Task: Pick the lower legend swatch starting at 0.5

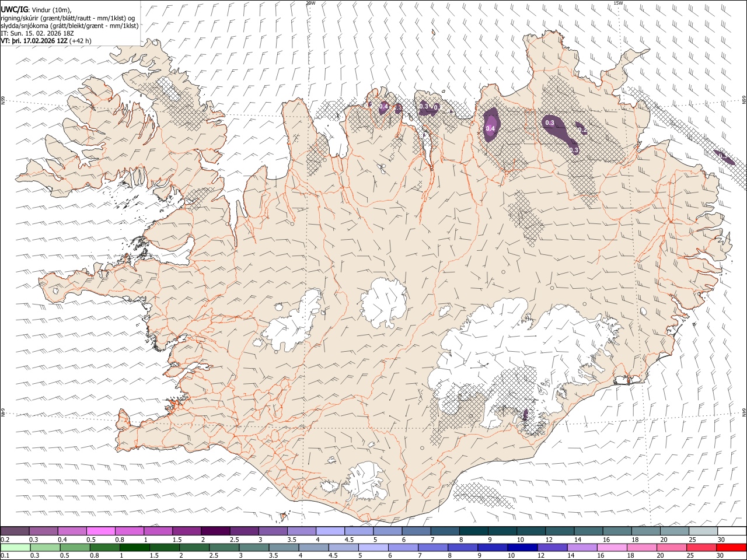Action: click(75, 547)
